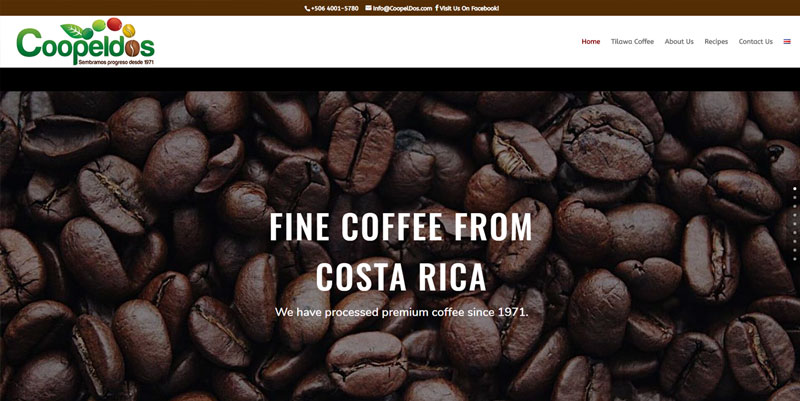Click the +506 4001-5780 phone number

335,8
